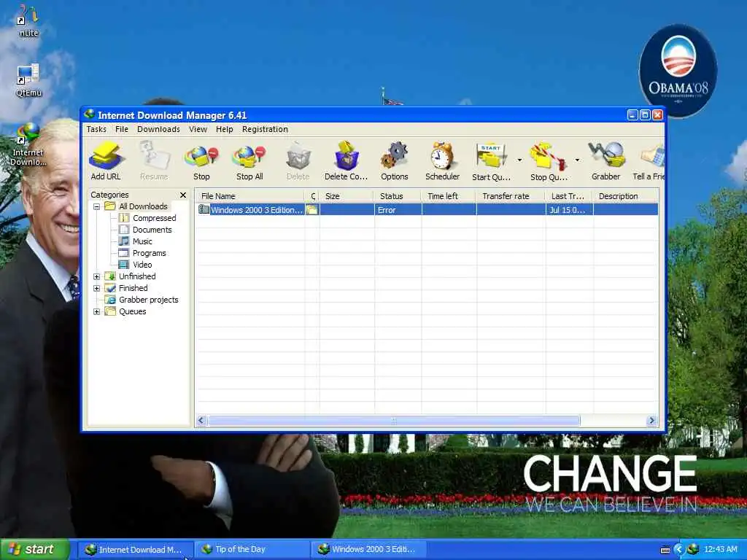
Task: Click the Stop All toolbar icon
Action: pyautogui.click(x=249, y=161)
